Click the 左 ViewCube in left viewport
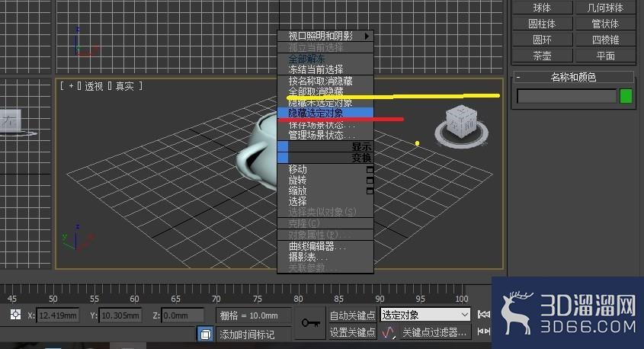 click(x=10, y=121)
